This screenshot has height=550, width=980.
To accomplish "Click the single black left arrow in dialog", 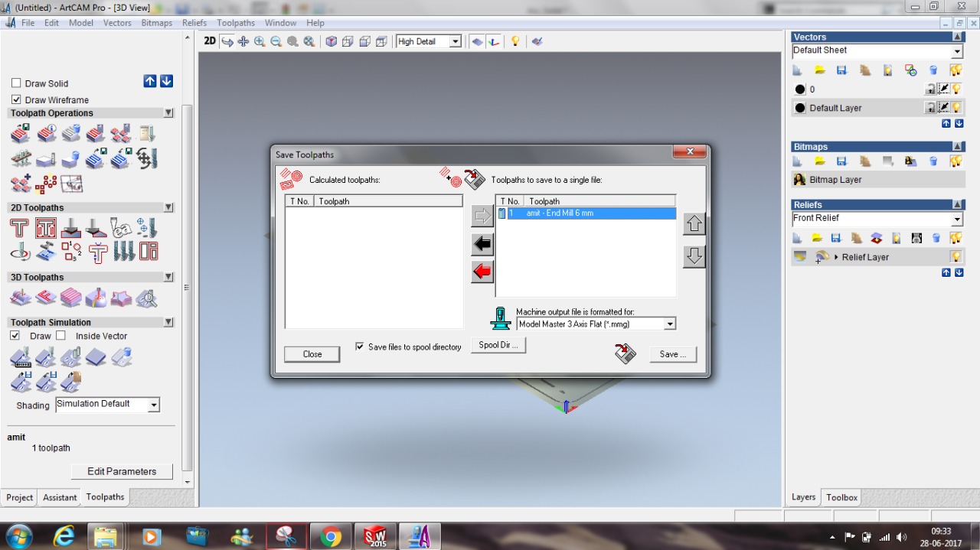I will point(482,245).
